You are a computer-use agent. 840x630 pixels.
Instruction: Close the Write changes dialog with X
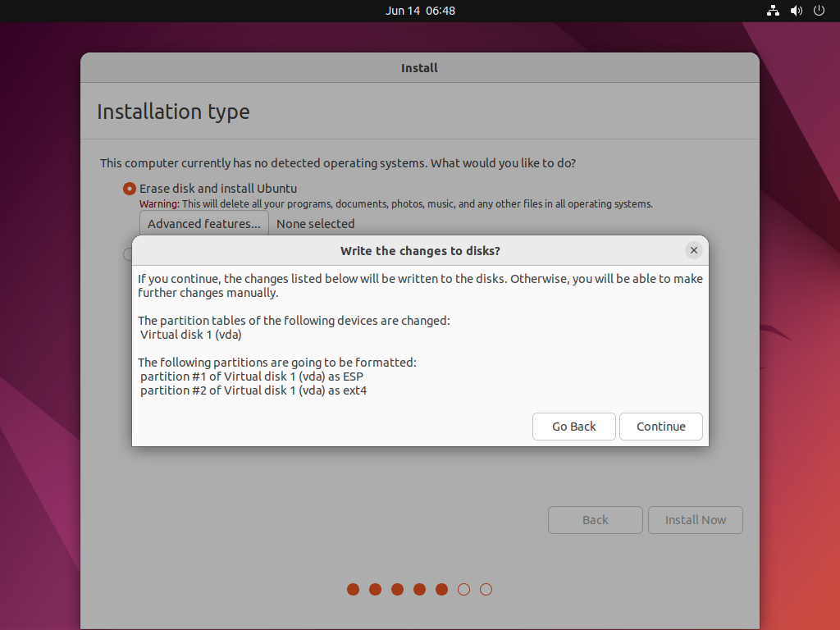[x=694, y=251]
